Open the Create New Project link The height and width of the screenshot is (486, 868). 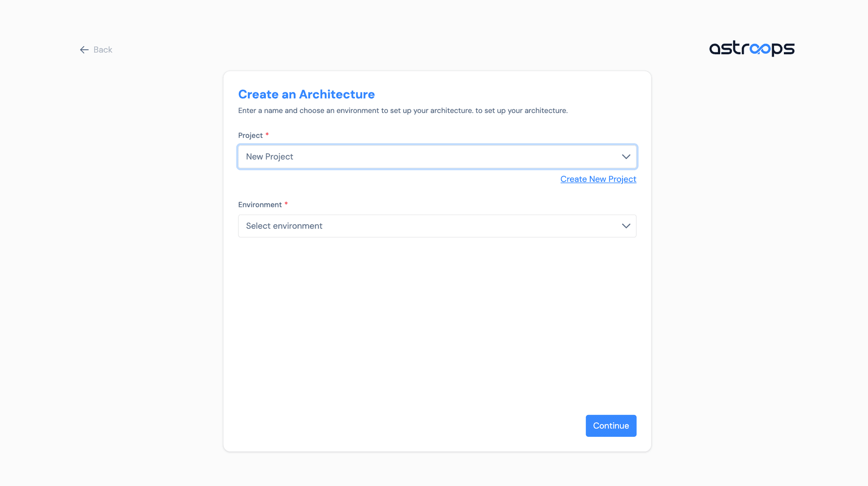coord(598,179)
